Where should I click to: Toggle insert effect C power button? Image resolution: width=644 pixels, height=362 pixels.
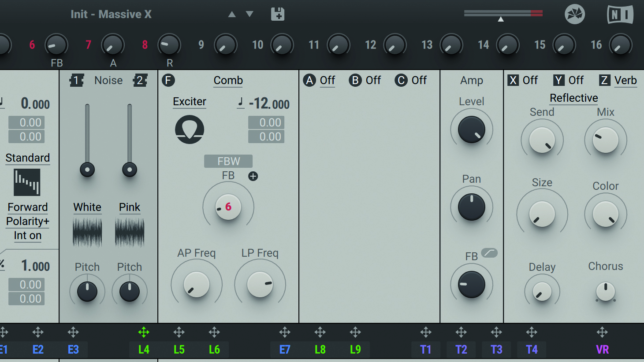click(x=401, y=80)
